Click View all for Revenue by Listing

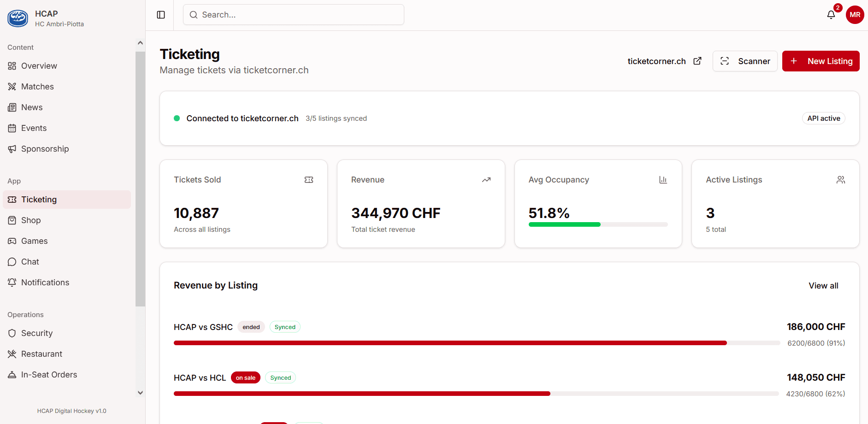(823, 286)
